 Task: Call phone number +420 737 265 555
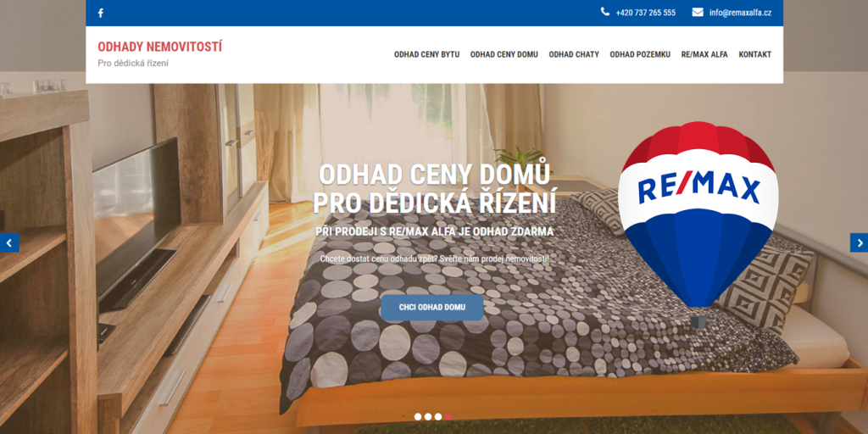pyautogui.click(x=645, y=13)
